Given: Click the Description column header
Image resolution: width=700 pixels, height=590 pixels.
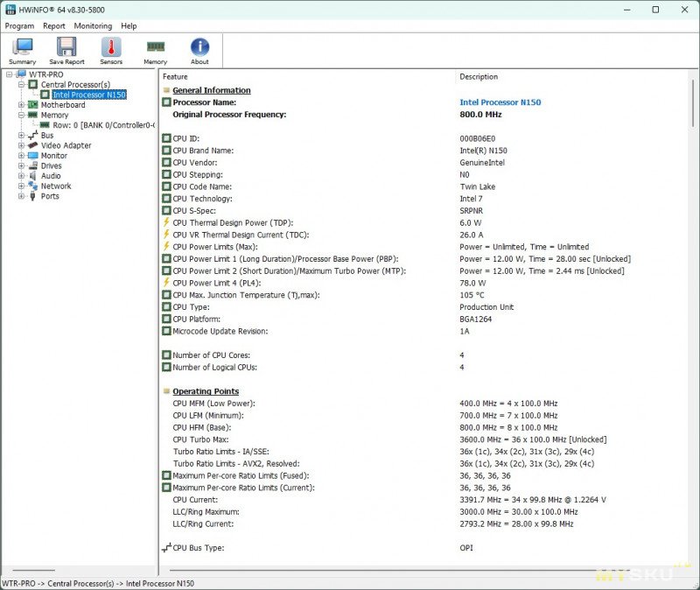Looking at the screenshot, I should (479, 77).
